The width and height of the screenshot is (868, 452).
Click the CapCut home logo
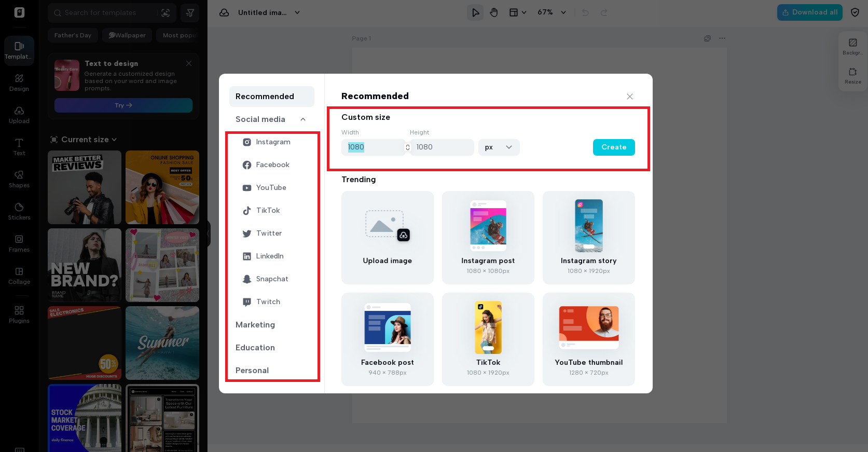[x=19, y=12]
